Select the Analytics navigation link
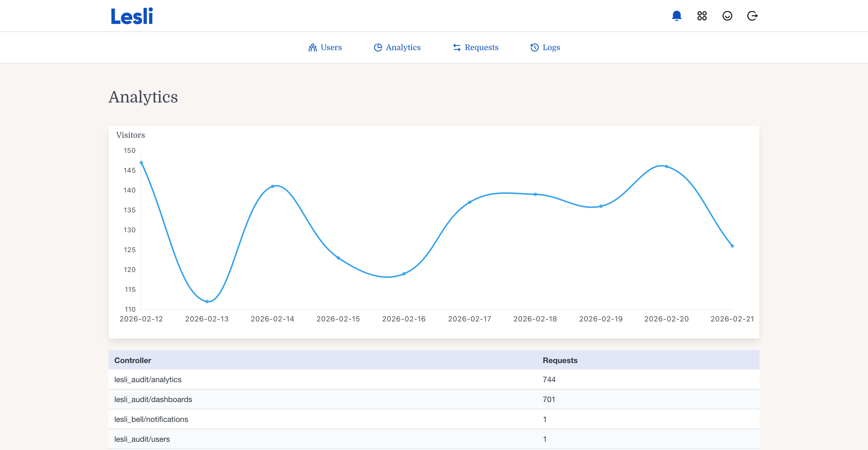Image resolution: width=868 pixels, height=450 pixels. click(403, 47)
